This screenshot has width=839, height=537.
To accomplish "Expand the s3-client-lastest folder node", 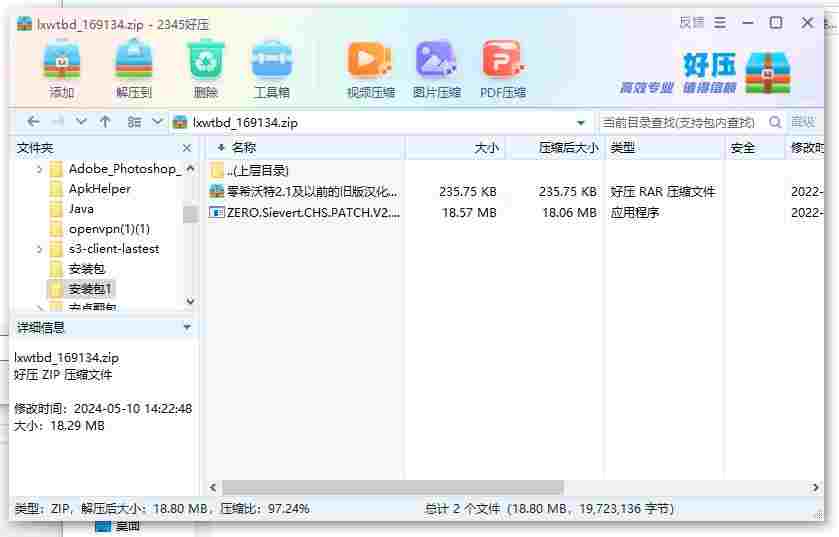I will 39,249.
